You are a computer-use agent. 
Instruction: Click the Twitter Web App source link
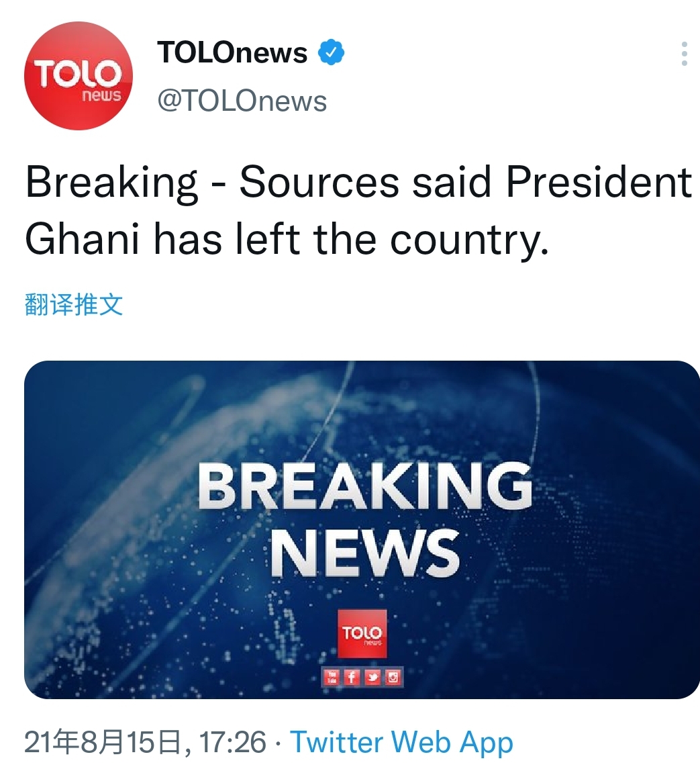(x=401, y=742)
